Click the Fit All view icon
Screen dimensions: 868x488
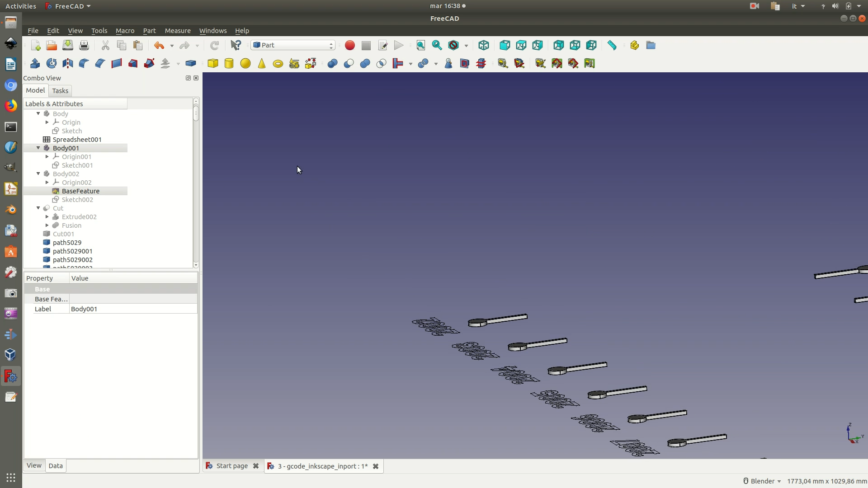pyautogui.click(x=421, y=45)
